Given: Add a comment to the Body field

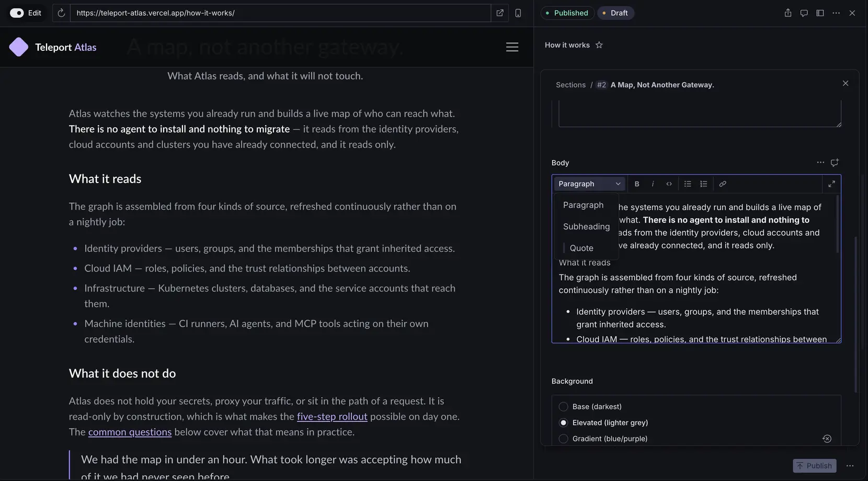Looking at the screenshot, I should tap(835, 163).
